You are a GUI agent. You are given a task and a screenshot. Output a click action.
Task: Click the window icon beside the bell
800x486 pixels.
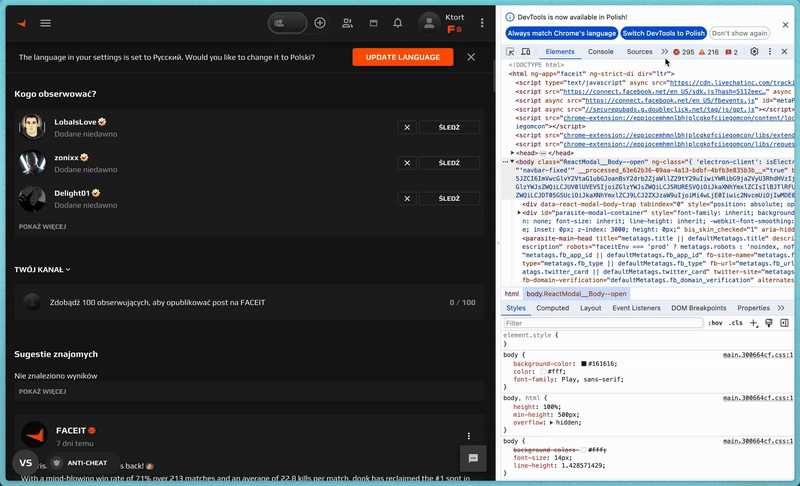tap(373, 23)
